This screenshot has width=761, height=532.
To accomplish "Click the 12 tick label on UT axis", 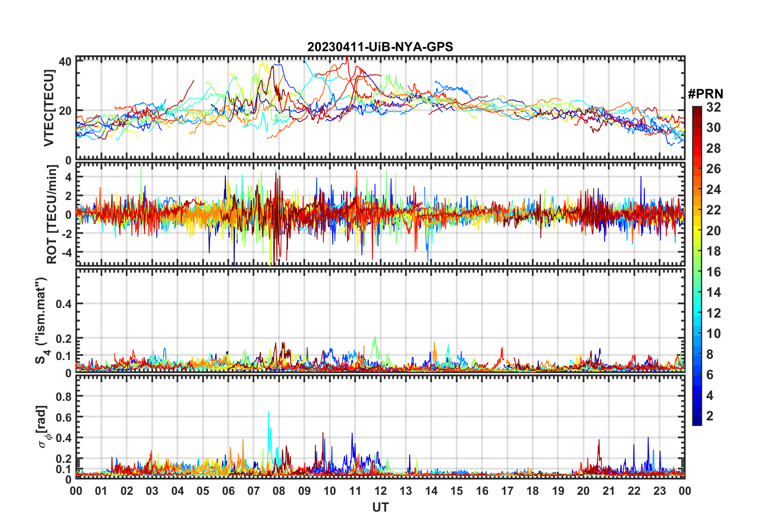I will [x=380, y=491].
